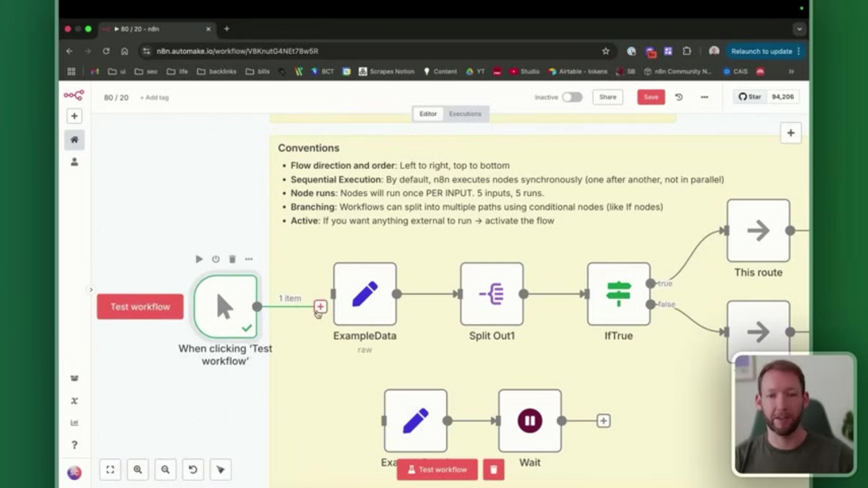Open trigger node's three-dot more menu

[248, 259]
